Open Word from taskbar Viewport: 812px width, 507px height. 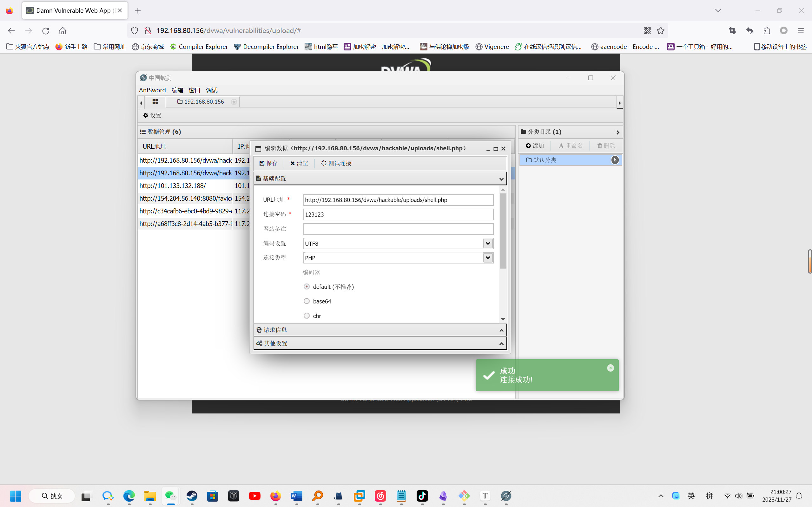(x=297, y=496)
